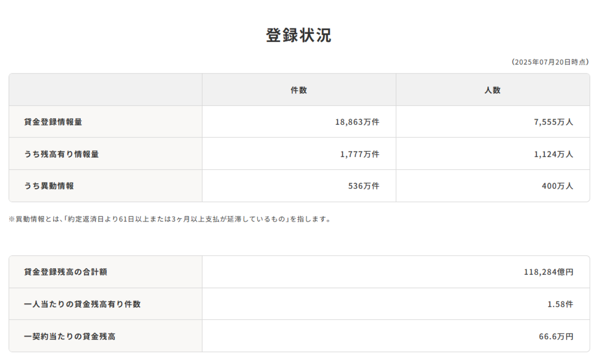The height and width of the screenshot is (364, 609).
Task: Click the 400万人 value cell
Action: pos(557,186)
